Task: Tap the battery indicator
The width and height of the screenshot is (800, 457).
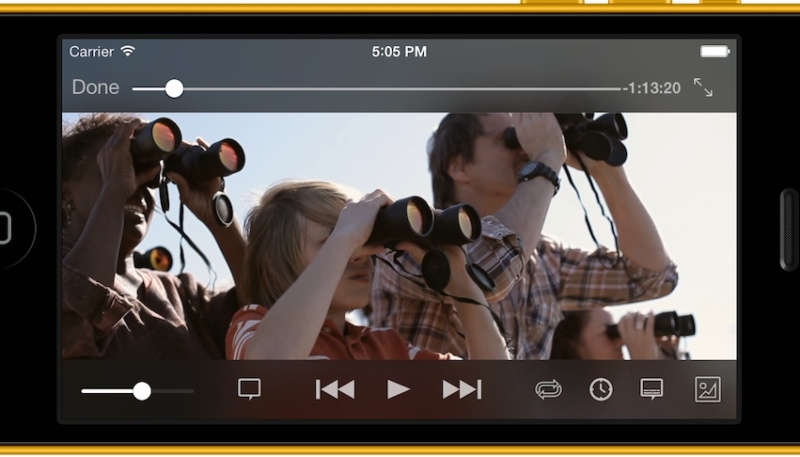Action: 714,51
